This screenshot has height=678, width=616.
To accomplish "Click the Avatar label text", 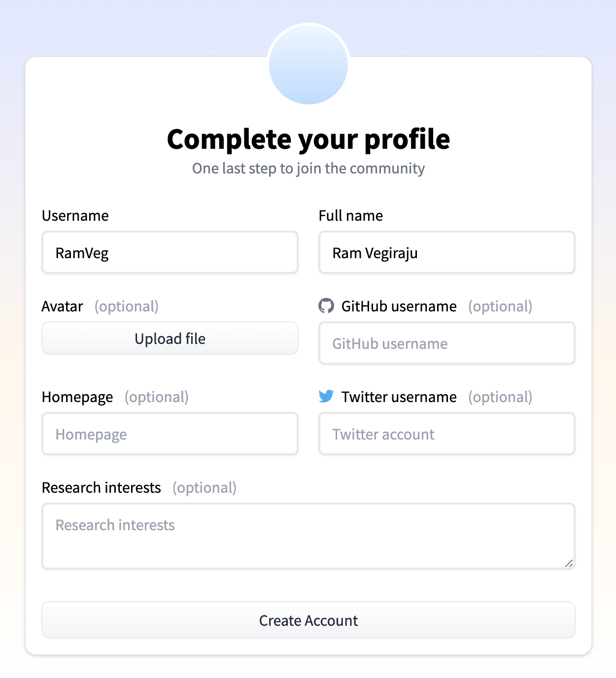I will [63, 306].
